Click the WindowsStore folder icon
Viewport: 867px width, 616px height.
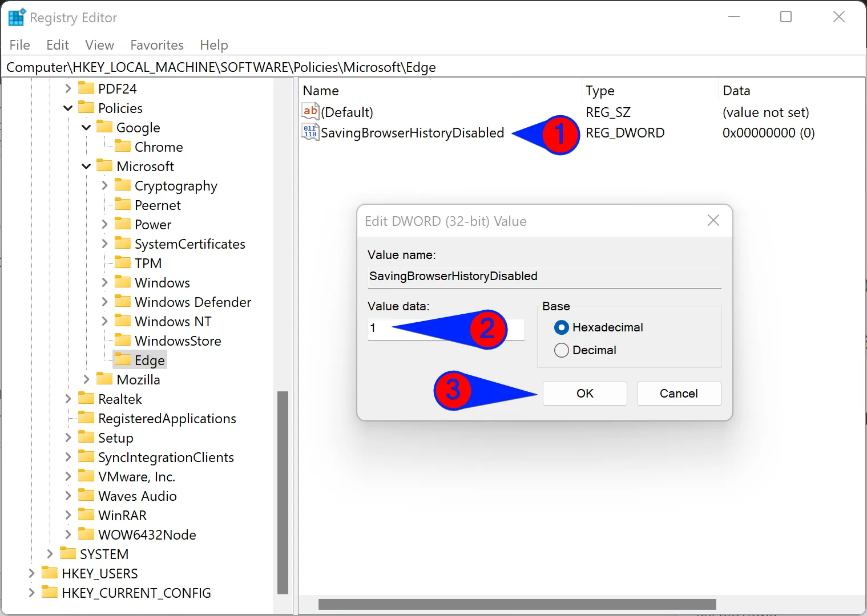(x=123, y=341)
